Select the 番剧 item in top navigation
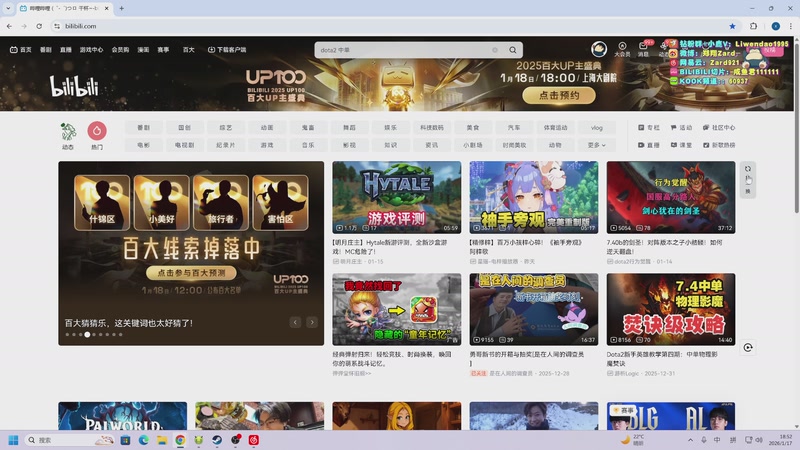The image size is (800, 450). click(x=46, y=49)
